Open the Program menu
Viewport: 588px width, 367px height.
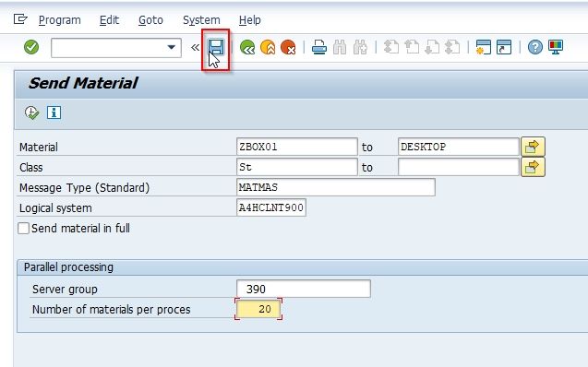click(60, 20)
